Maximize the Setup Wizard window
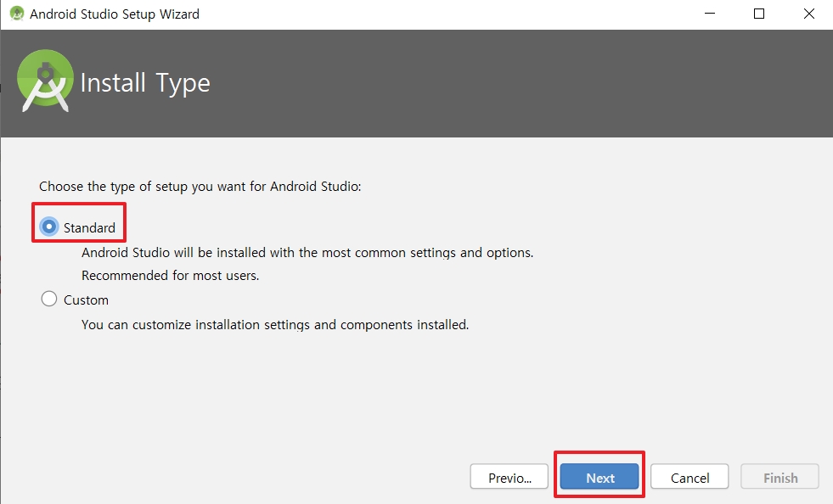The image size is (833, 504). 759,14
